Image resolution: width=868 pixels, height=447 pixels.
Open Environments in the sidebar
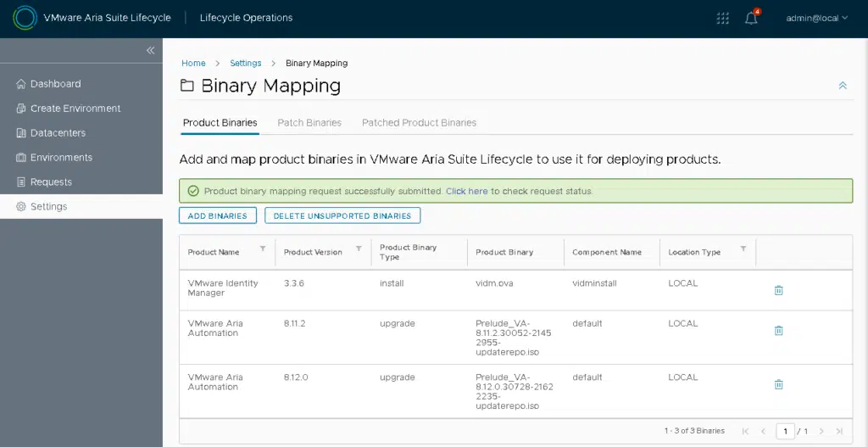(x=61, y=157)
